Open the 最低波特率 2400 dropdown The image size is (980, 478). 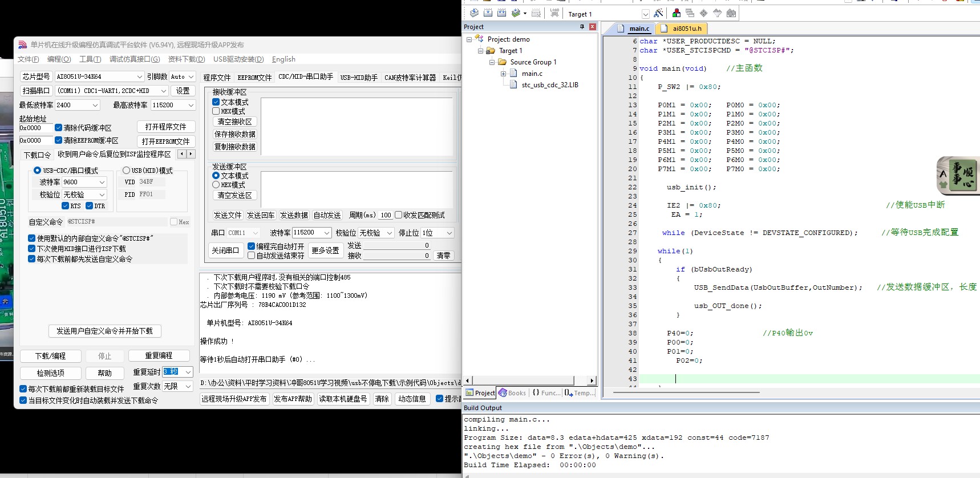tap(95, 105)
